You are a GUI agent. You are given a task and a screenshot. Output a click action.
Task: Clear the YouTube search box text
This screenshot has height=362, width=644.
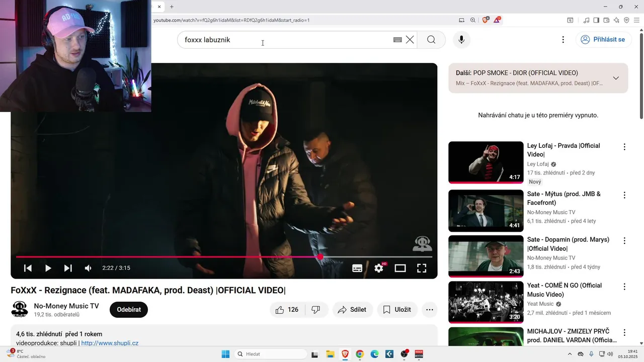pos(410,40)
